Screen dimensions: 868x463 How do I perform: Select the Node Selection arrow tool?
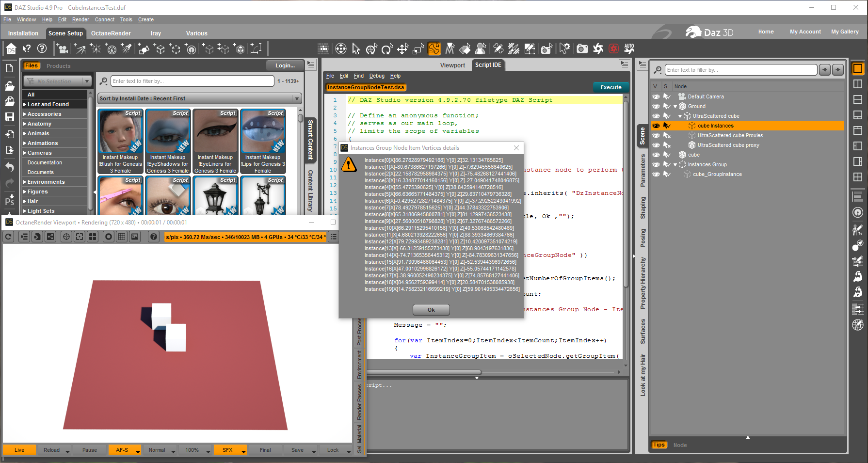pyautogui.click(x=356, y=48)
